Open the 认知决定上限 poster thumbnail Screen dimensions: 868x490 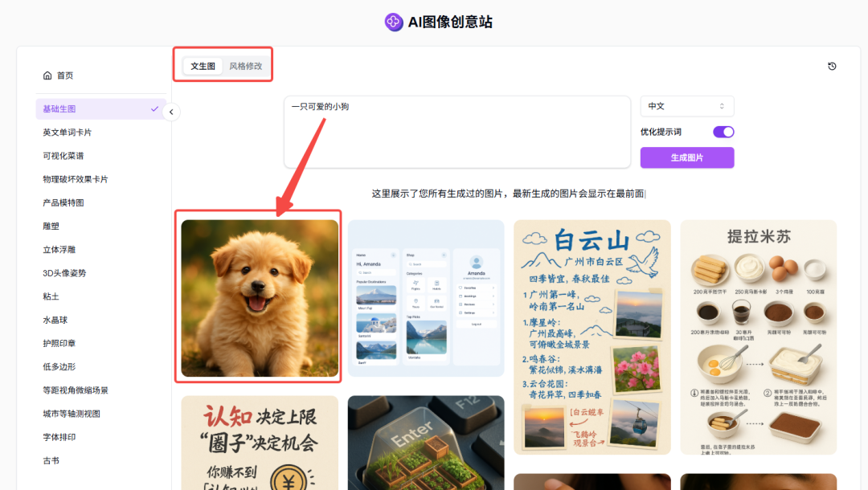click(260, 443)
